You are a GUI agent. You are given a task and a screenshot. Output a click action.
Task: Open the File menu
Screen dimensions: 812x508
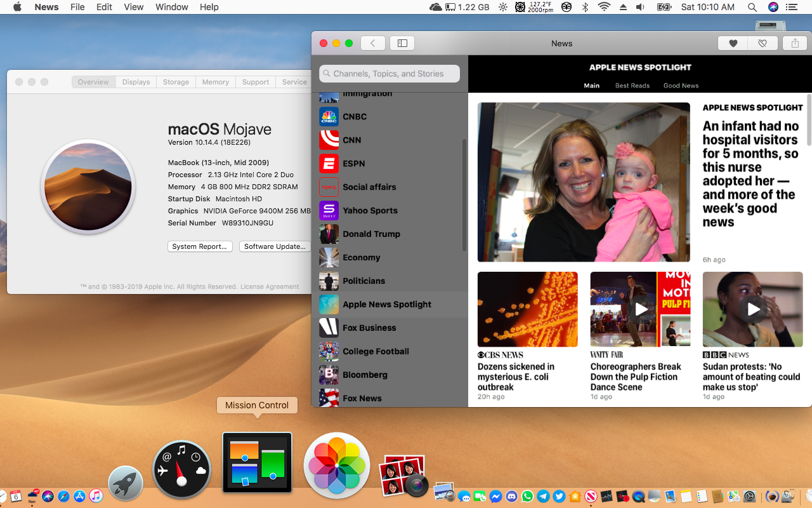[x=77, y=7]
